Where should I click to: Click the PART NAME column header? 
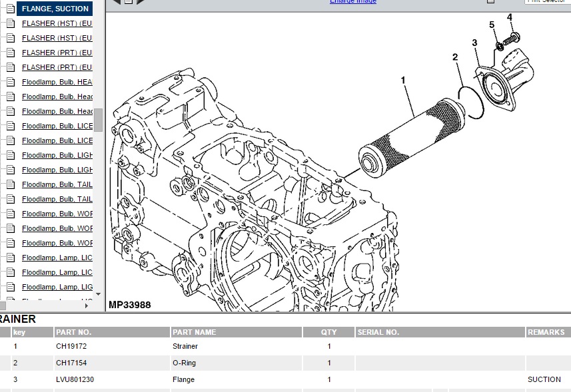tap(237, 332)
